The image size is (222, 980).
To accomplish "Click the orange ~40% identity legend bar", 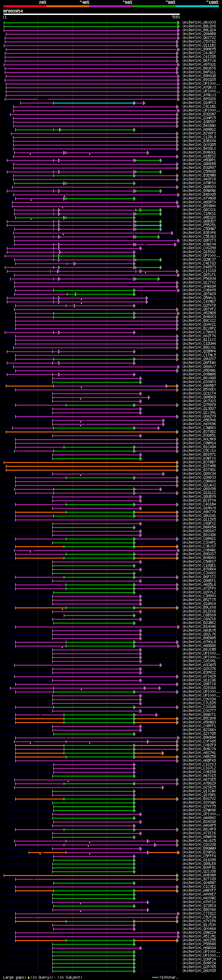I will pos(68,6).
